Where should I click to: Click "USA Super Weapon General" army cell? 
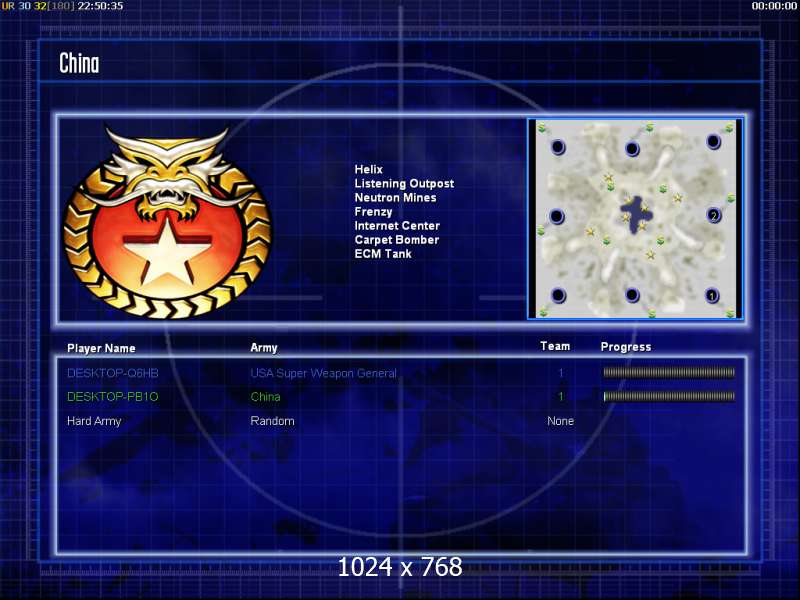tap(323, 373)
